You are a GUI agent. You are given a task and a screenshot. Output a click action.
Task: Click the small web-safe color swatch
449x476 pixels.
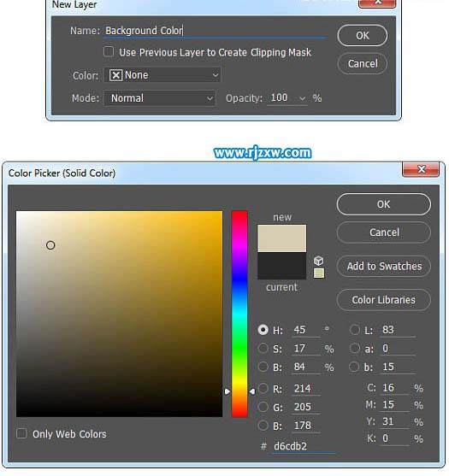click(x=319, y=273)
